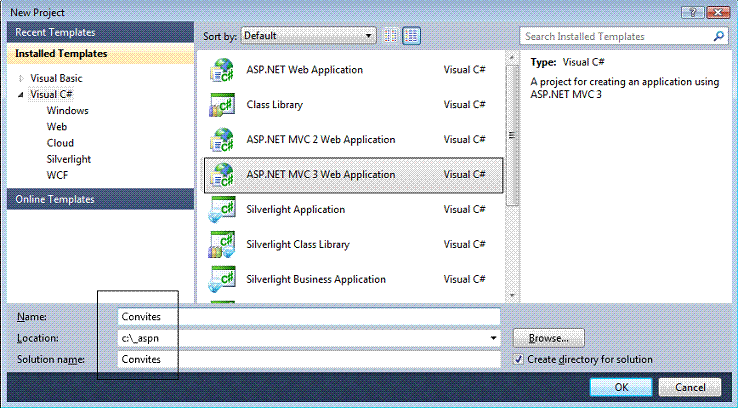The height and width of the screenshot is (408, 738).
Task: Click the Silverlight Class Library icon
Action: coord(222,244)
